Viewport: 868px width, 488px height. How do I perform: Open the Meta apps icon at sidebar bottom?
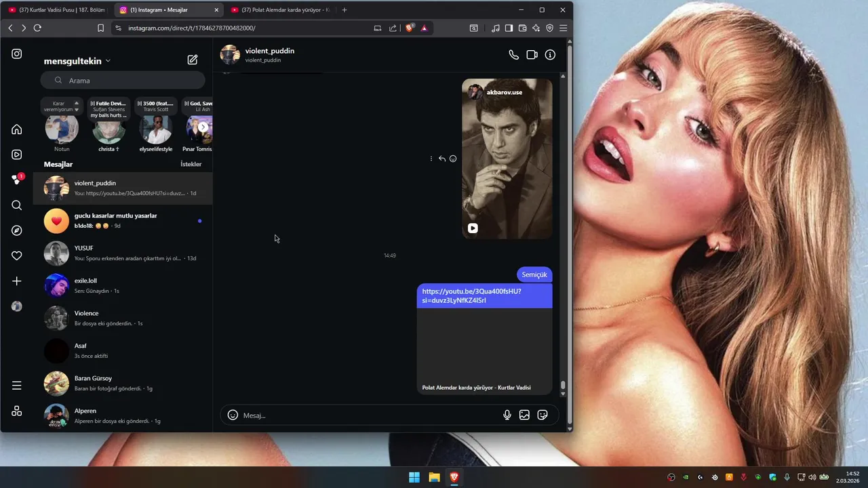(17, 411)
